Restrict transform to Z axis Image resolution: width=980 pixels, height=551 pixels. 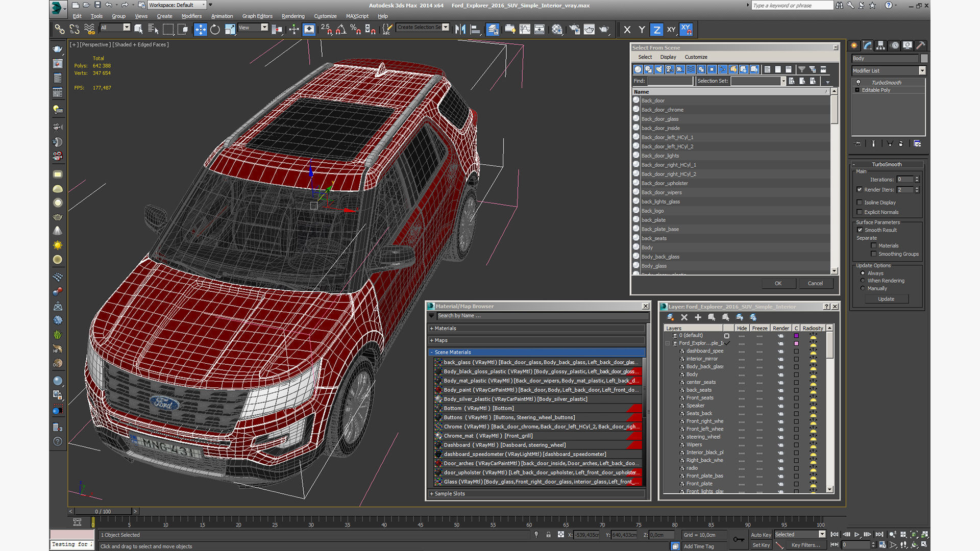(x=656, y=30)
